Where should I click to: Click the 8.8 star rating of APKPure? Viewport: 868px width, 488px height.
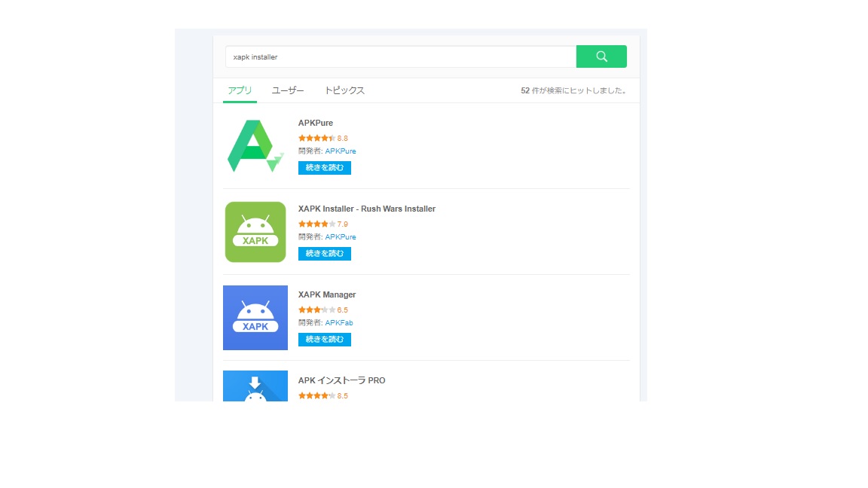323,139
